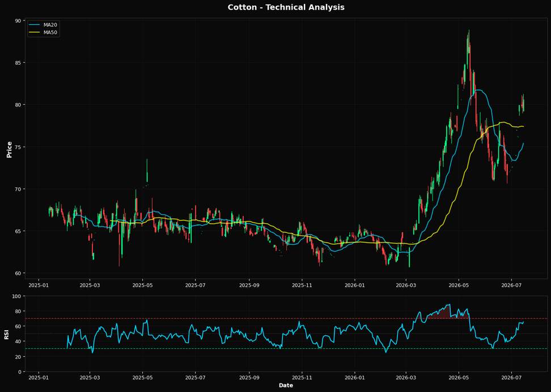Click the 'RSI' y-axis label
The height and width of the screenshot is (392, 551).
point(7,334)
